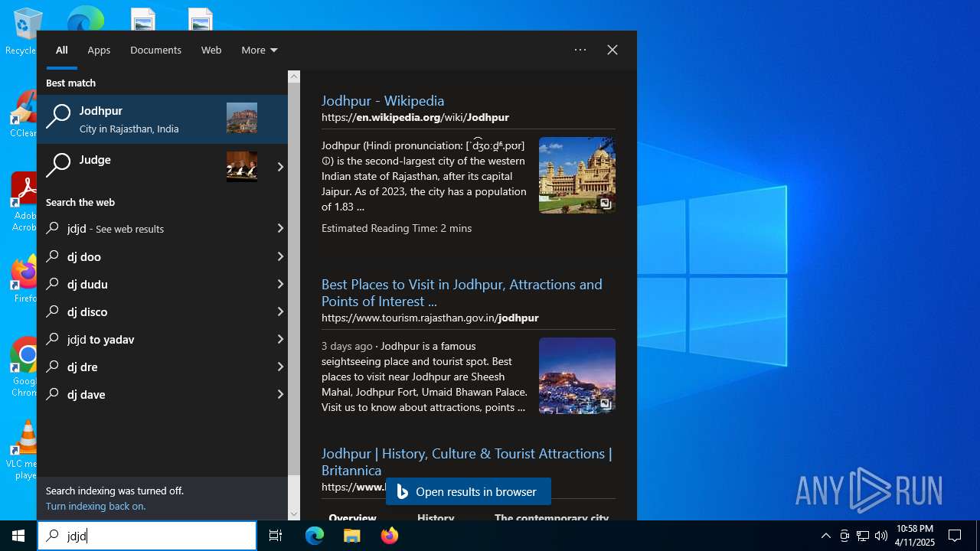Expand the 'jdjd to yadav' suggestion arrow
Screen dimensions: 980x551
[x=280, y=339]
